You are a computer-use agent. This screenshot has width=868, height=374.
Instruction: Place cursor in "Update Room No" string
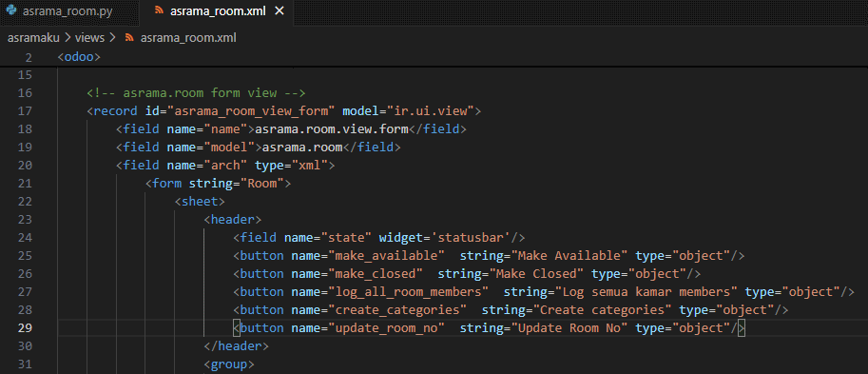pyautogui.click(x=569, y=328)
